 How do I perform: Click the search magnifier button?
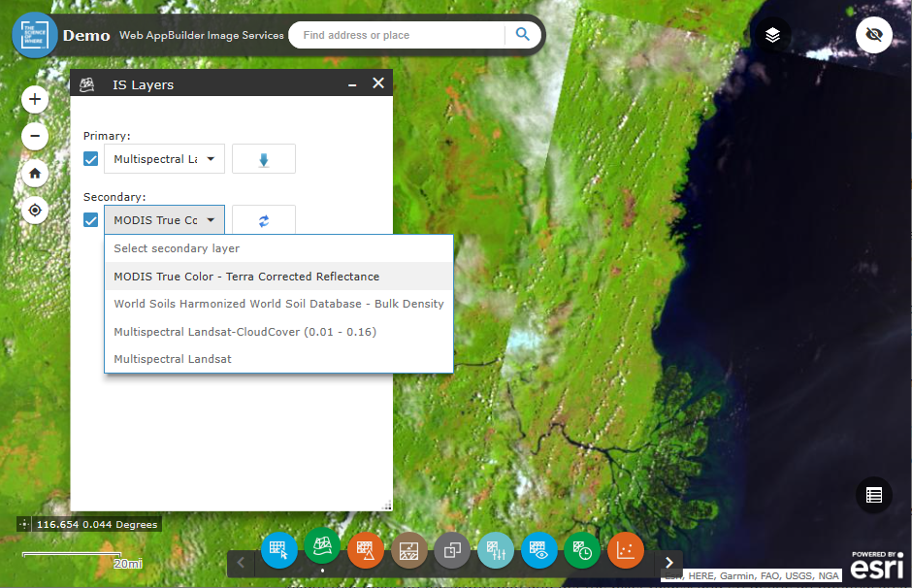click(x=523, y=35)
